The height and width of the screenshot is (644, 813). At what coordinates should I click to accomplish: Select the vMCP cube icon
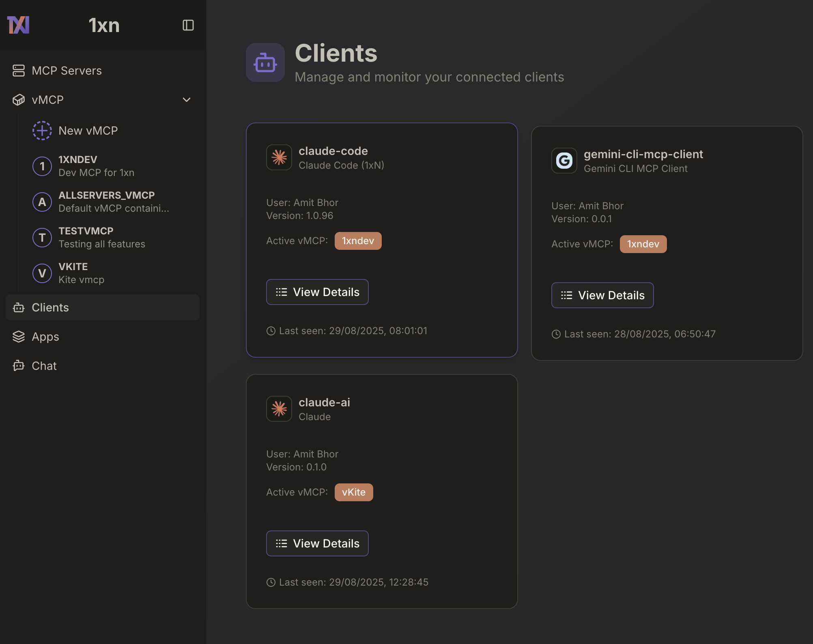(18, 100)
